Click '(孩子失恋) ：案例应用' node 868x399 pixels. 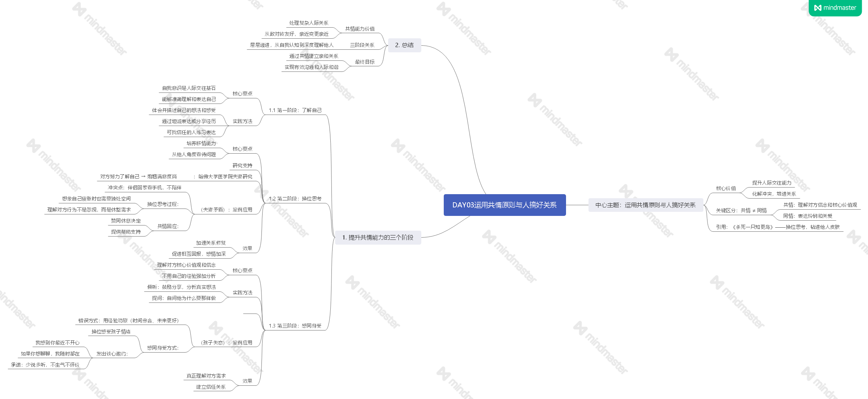pos(226,343)
